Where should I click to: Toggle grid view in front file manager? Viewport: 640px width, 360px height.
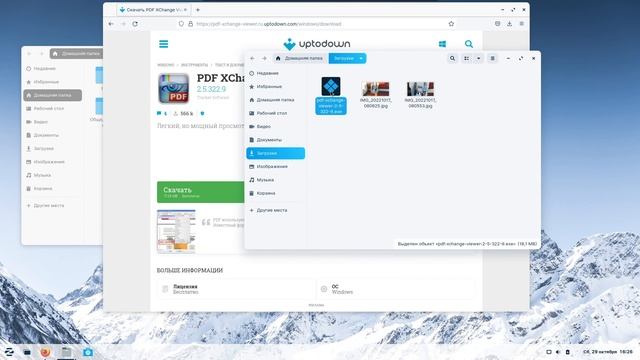point(467,58)
